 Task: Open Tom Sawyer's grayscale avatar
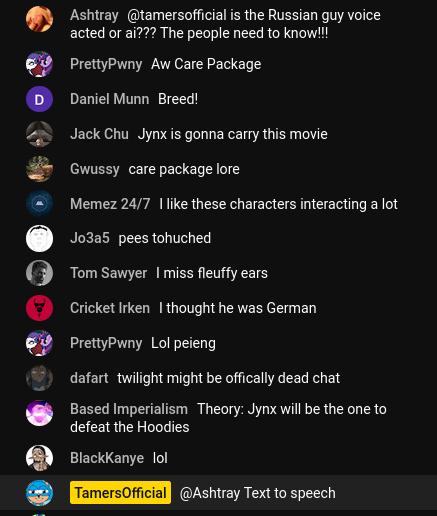[x=39, y=273]
